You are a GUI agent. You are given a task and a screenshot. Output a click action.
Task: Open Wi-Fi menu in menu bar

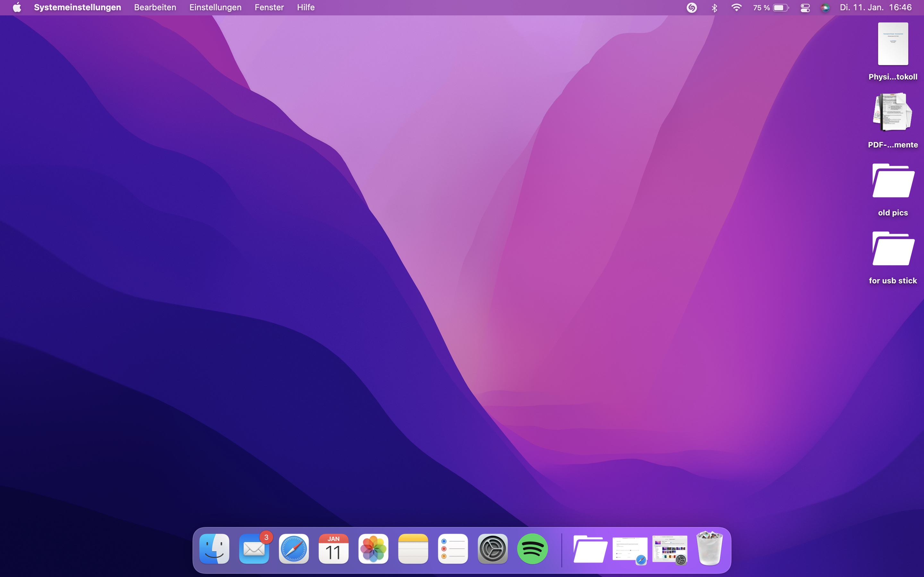pyautogui.click(x=736, y=8)
